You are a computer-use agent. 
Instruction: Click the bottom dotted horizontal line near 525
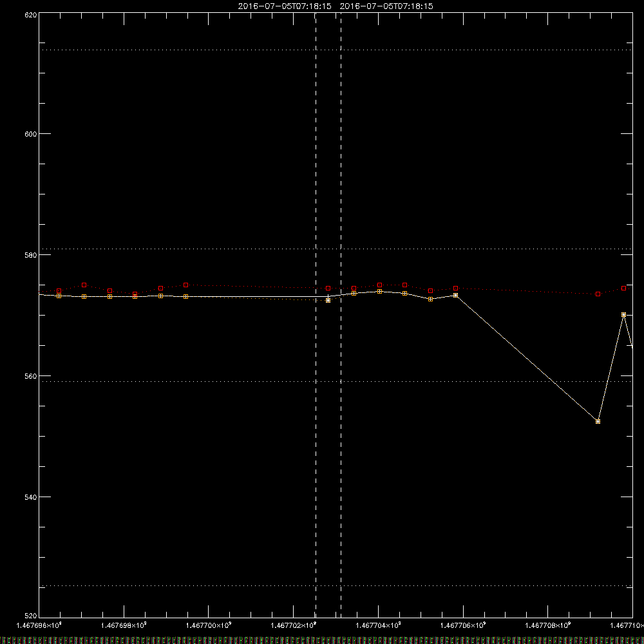point(336,585)
